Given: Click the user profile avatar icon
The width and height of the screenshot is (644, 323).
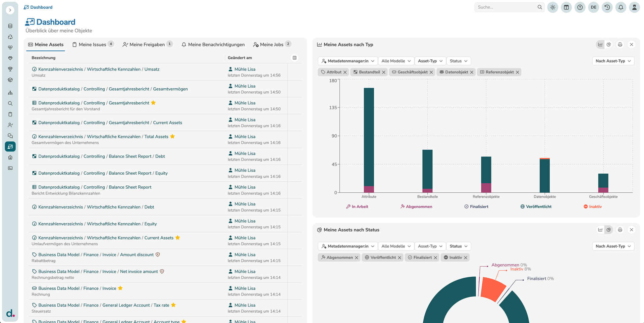Looking at the screenshot, I should coord(634,7).
